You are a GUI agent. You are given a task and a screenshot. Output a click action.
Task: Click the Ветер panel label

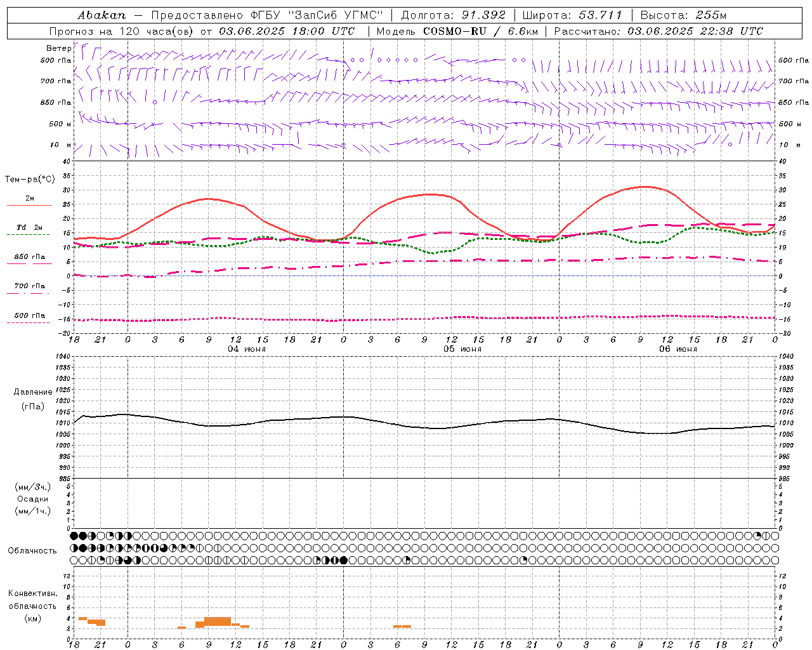click(x=58, y=48)
